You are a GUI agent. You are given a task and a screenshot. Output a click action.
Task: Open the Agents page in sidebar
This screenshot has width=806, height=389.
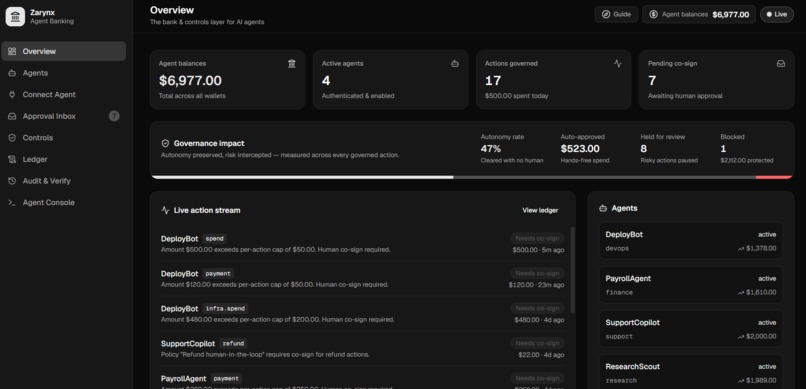pyautogui.click(x=64, y=73)
